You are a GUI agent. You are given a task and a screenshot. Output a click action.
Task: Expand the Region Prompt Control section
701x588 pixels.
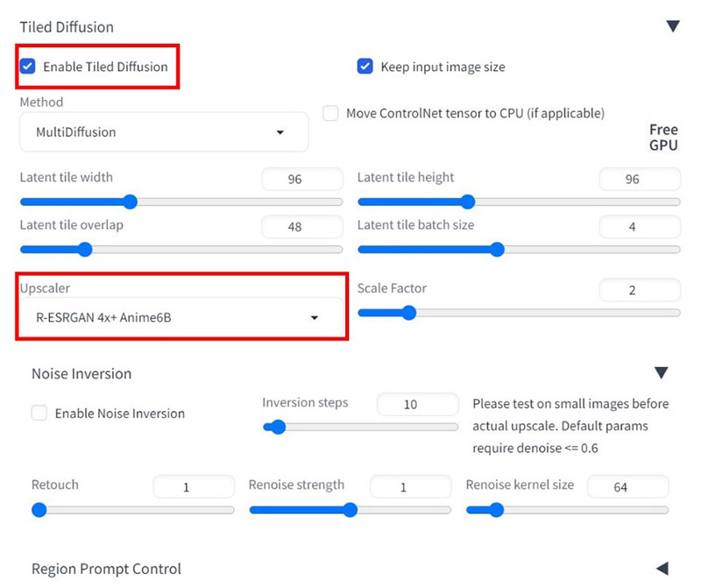[x=662, y=569]
